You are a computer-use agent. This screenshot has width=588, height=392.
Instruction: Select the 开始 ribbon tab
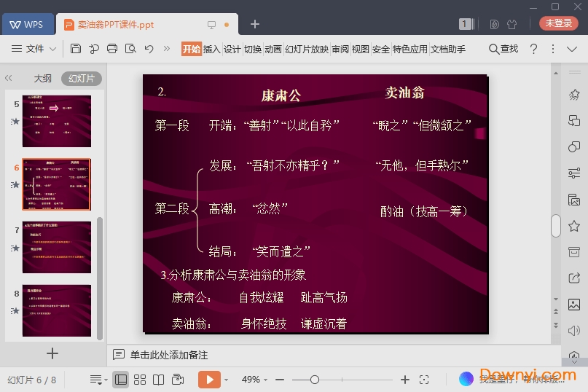tap(191, 49)
